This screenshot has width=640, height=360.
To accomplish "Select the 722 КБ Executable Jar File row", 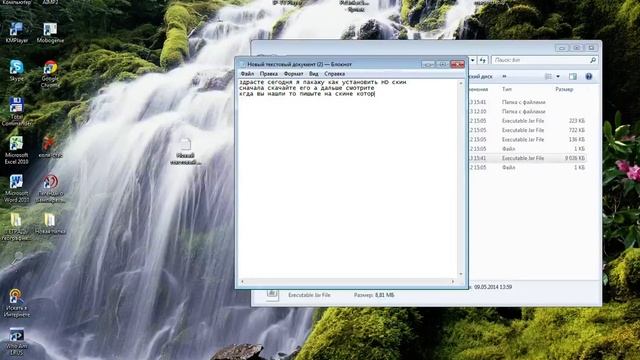I will [527, 130].
